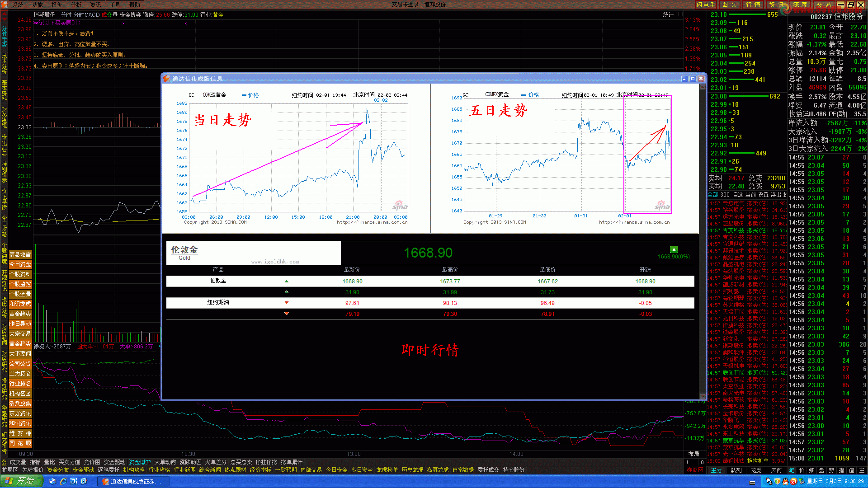The height and width of the screenshot is (488, 868).
Task: Select the 资金博弈 indicator tab
Action: (x=140, y=462)
